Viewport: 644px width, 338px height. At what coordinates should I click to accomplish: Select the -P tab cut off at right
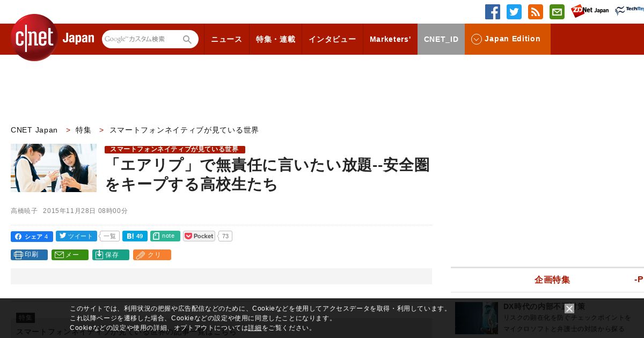(x=639, y=280)
